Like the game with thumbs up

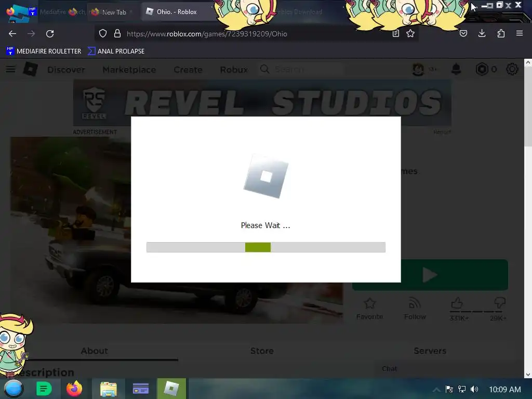click(x=457, y=303)
